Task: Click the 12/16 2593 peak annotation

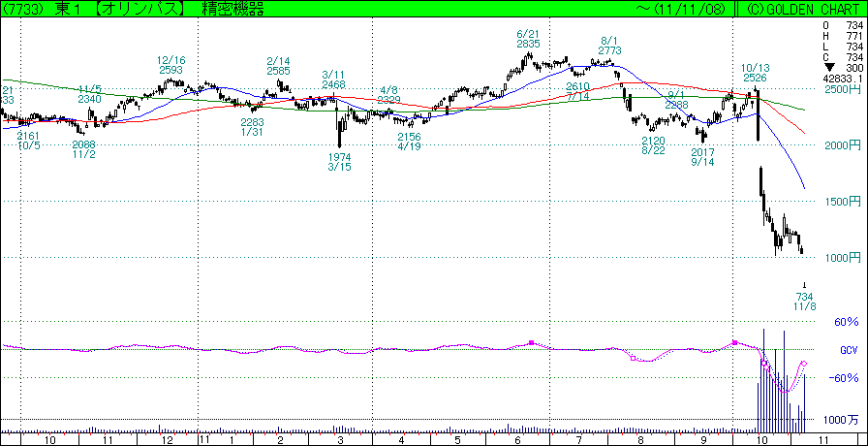Action: coord(170,65)
